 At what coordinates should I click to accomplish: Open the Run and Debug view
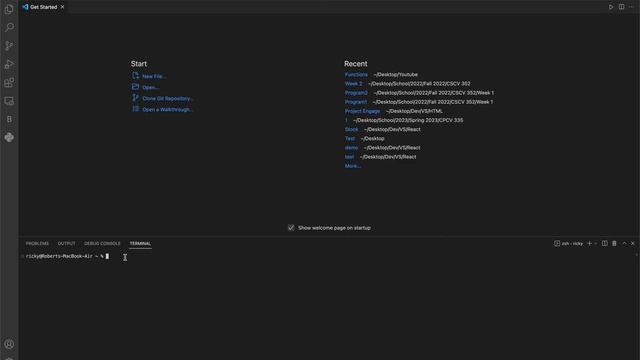tap(9, 64)
